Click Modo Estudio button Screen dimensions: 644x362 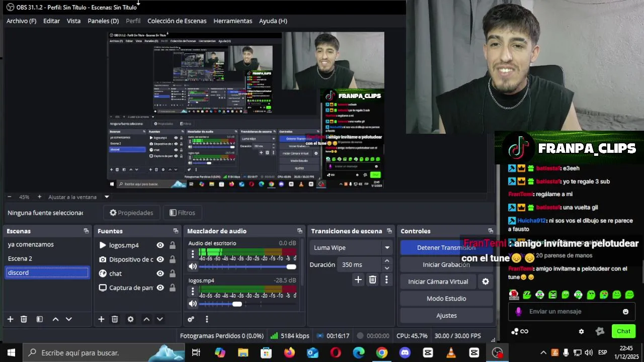click(x=446, y=299)
